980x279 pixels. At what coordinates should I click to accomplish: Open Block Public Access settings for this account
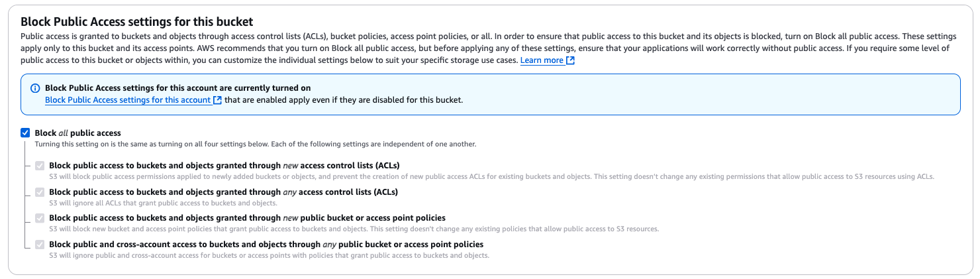tap(128, 100)
